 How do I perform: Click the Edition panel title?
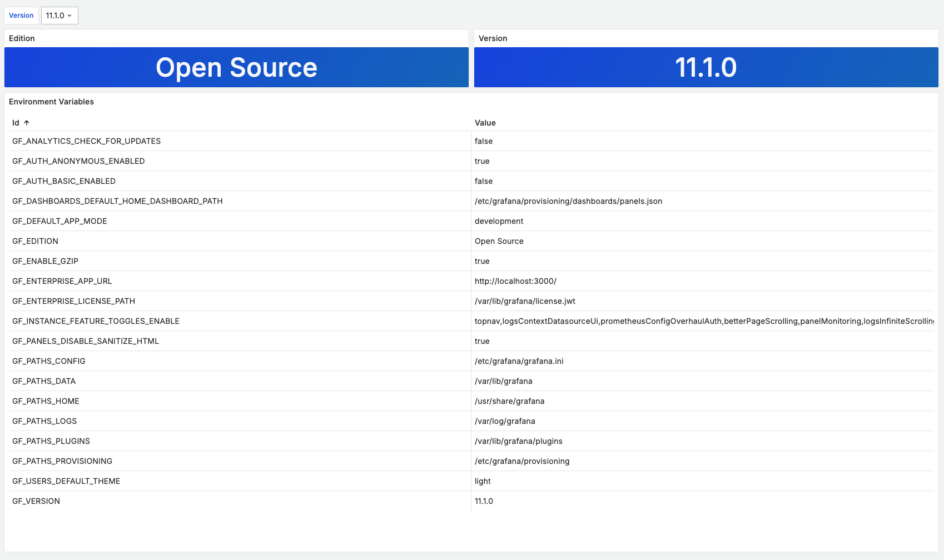pyautogui.click(x=22, y=38)
